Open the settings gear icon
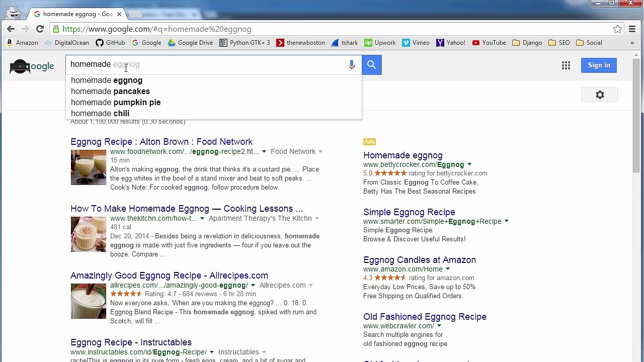The width and height of the screenshot is (644, 362). point(600,95)
